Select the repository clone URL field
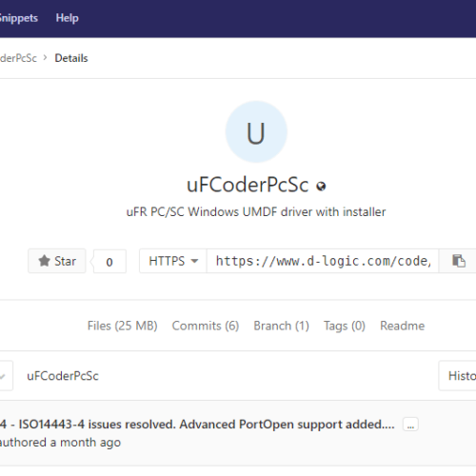Screen dimensions: 476x476 (323, 261)
